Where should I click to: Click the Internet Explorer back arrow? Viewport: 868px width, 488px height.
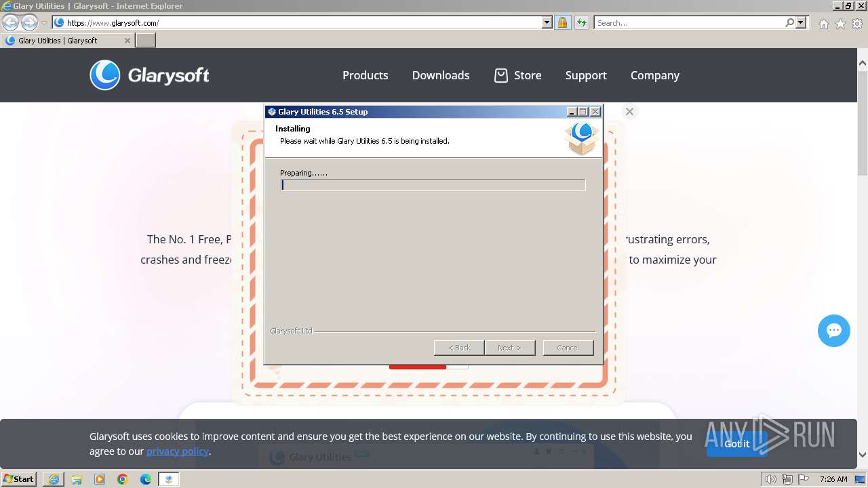pos(10,22)
